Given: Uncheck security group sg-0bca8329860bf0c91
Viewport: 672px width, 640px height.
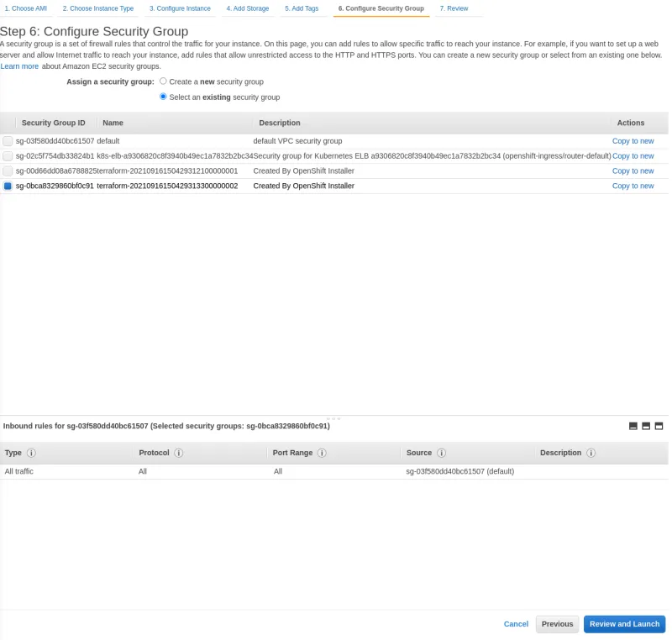Looking at the screenshot, I should coord(8,186).
